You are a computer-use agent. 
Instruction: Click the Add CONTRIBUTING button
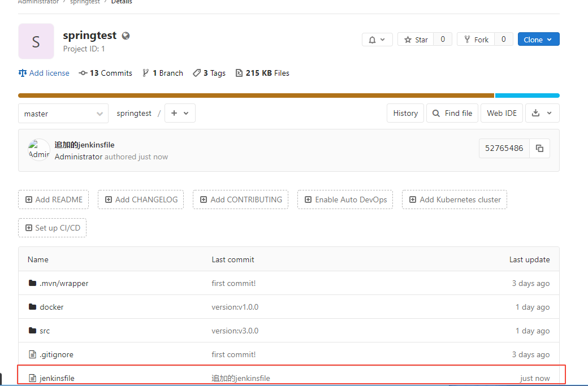(241, 199)
